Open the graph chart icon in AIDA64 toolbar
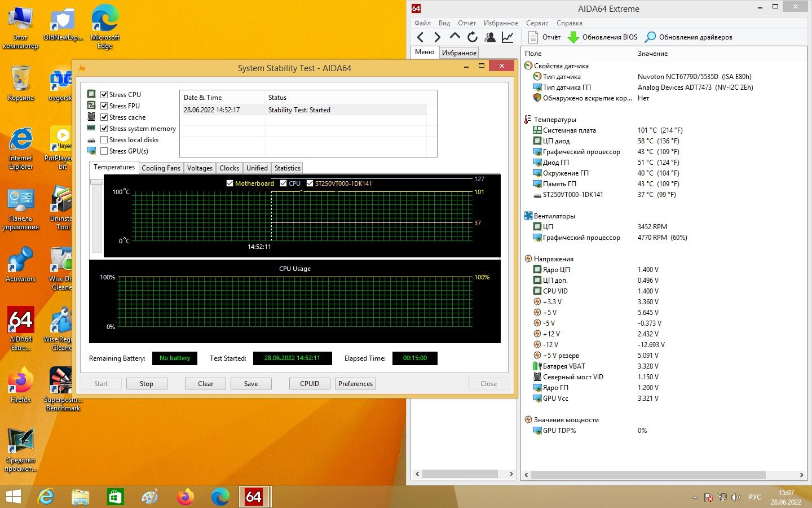812x508 pixels. point(507,37)
